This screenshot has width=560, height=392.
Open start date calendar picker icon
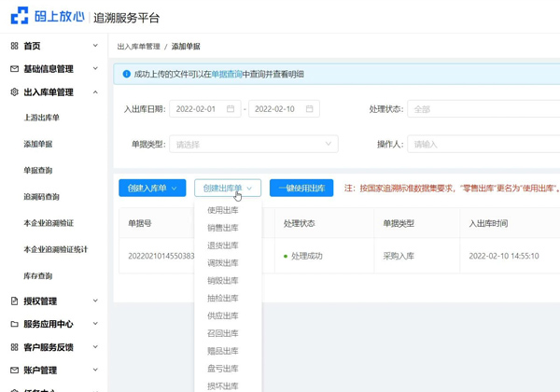tap(231, 109)
